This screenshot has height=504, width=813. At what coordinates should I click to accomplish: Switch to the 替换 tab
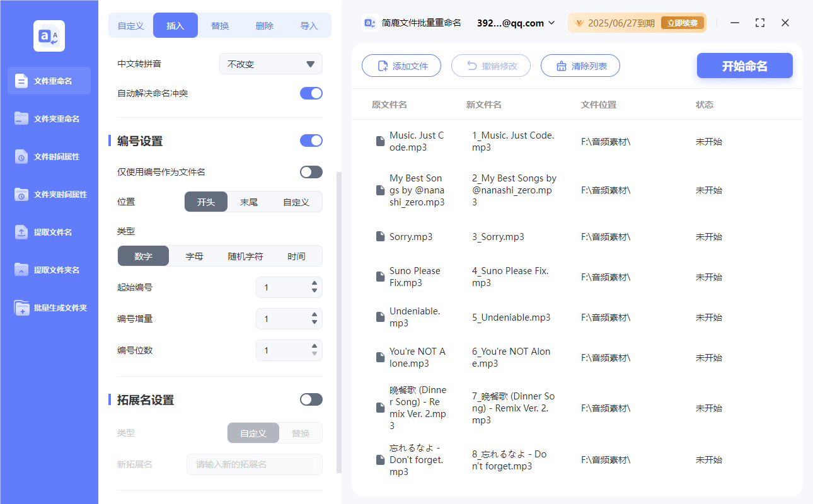pyautogui.click(x=219, y=25)
